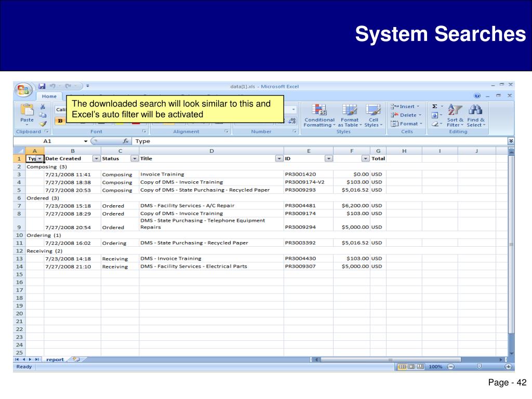The image size is (532, 399).
Task: Click the Insert Worksheet tab icon
Action: 76,360
